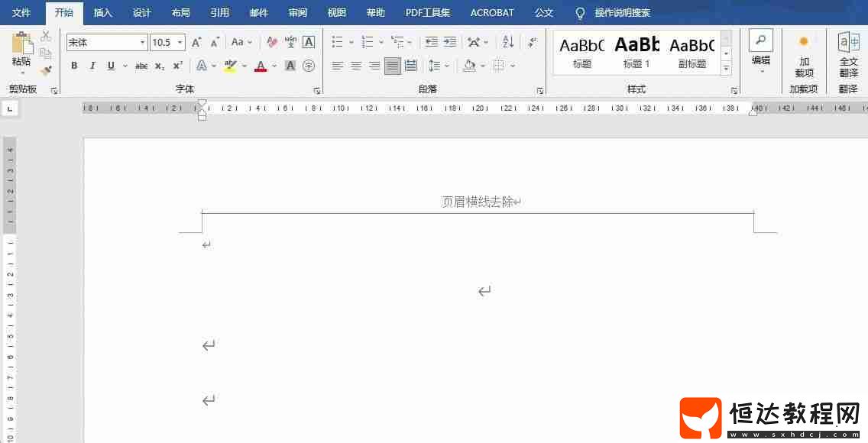Click the text effects outlined A icon

202,66
